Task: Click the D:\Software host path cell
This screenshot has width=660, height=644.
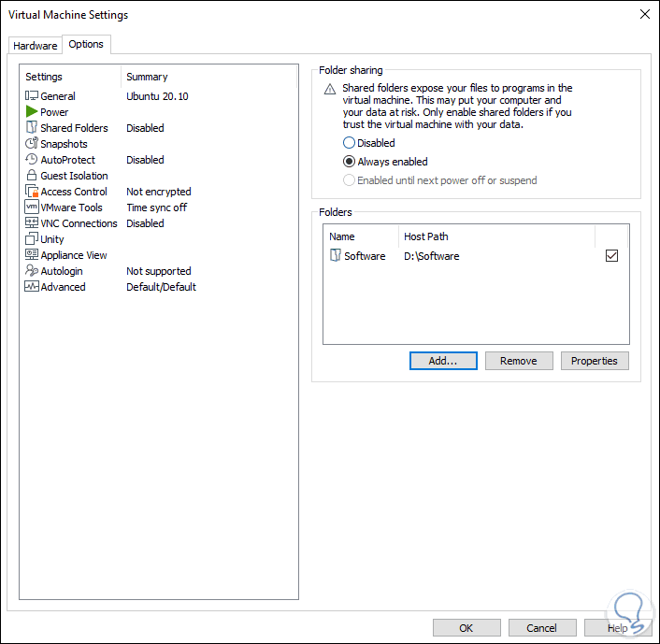Action: click(x=432, y=256)
